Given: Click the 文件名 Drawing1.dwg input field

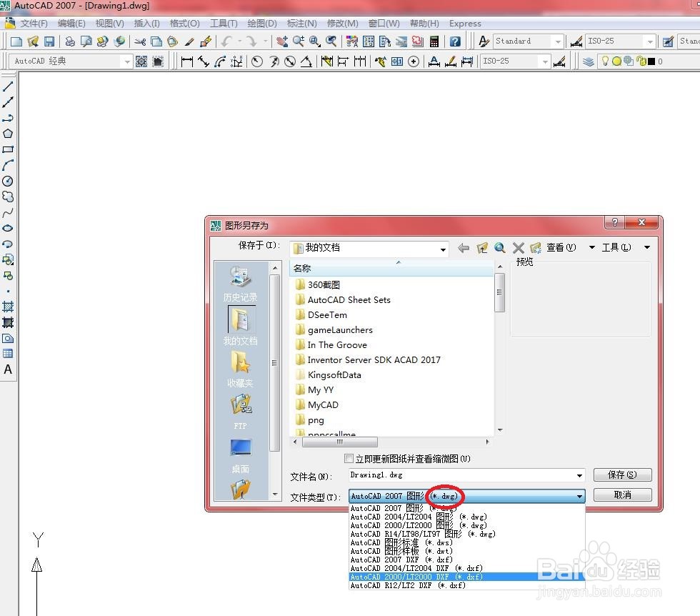Looking at the screenshot, I should point(466,475).
